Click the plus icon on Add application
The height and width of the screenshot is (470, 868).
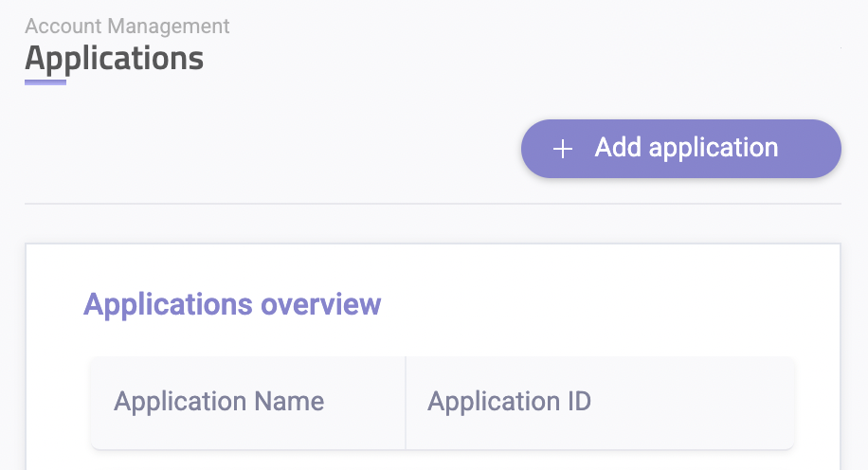pyautogui.click(x=563, y=149)
